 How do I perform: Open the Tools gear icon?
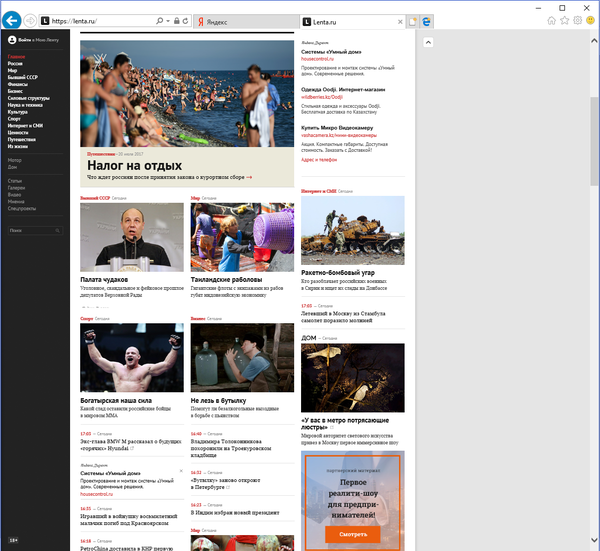click(577, 19)
